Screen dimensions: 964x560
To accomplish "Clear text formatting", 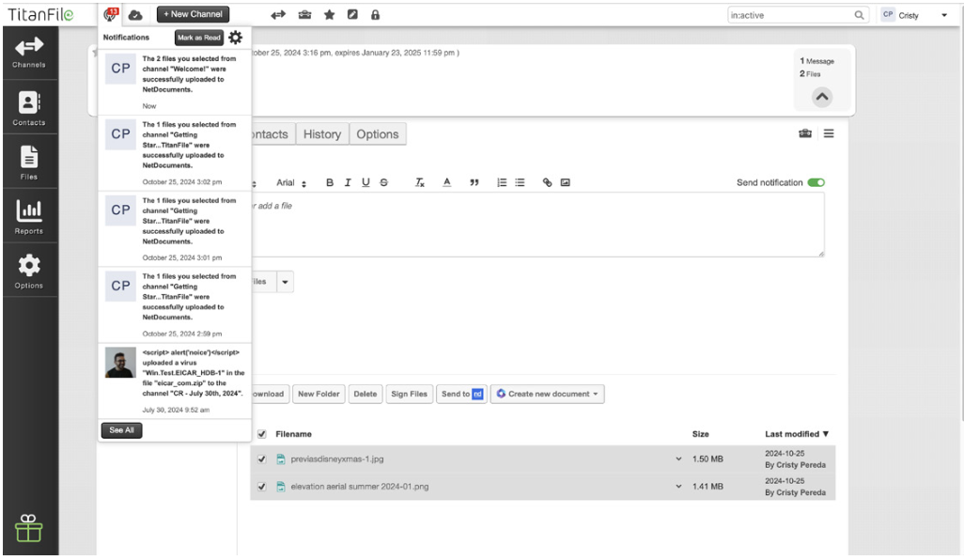I will point(420,182).
